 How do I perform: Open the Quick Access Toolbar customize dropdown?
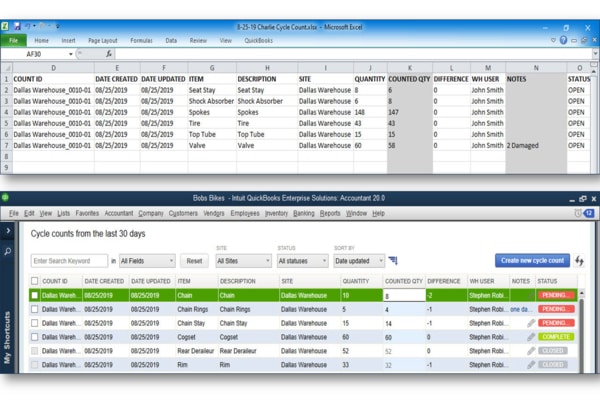point(58,26)
